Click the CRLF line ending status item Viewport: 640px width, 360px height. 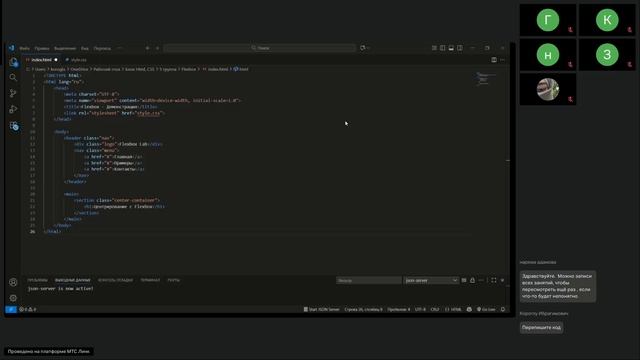[x=435, y=309]
